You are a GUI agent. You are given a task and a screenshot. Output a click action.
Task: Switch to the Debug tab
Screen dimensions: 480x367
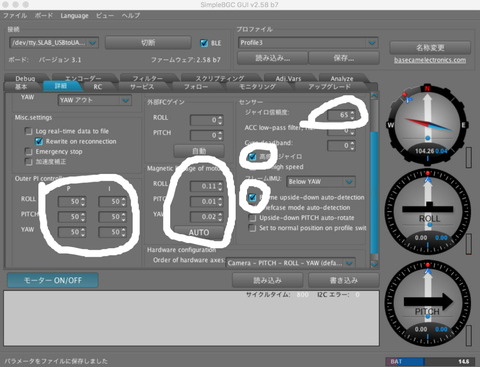[x=25, y=78]
